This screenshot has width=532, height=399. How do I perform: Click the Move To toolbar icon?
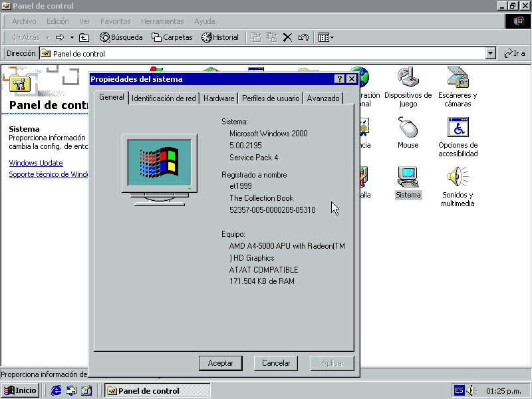click(x=256, y=37)
